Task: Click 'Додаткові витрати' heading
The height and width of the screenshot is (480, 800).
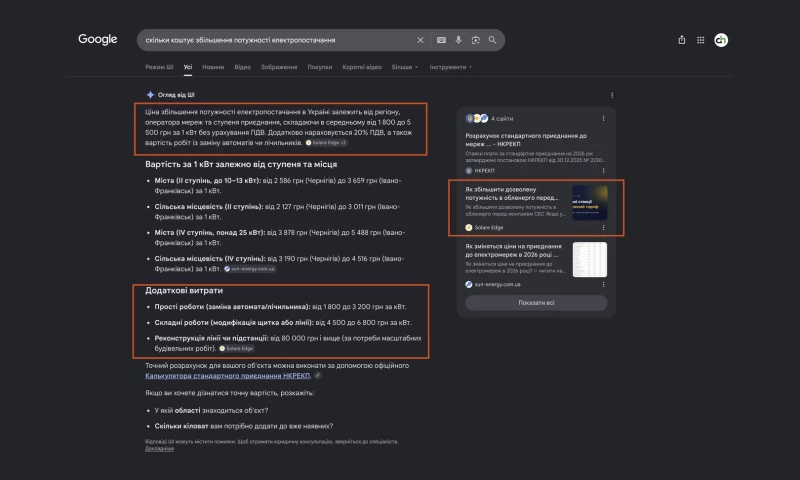Action: coord(184,290)
